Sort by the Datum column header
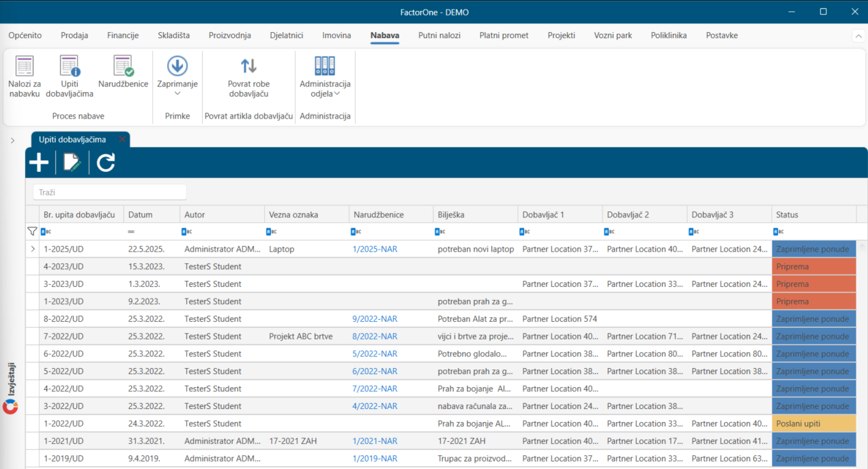This screenshot has width=868, height=469. pos(151,215)
